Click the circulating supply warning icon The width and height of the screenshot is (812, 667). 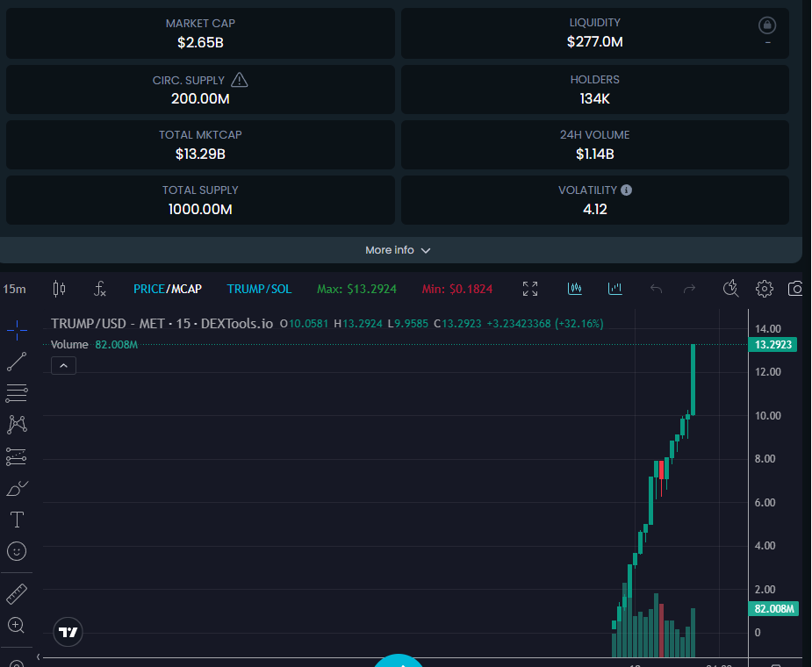tap(240, 80)
